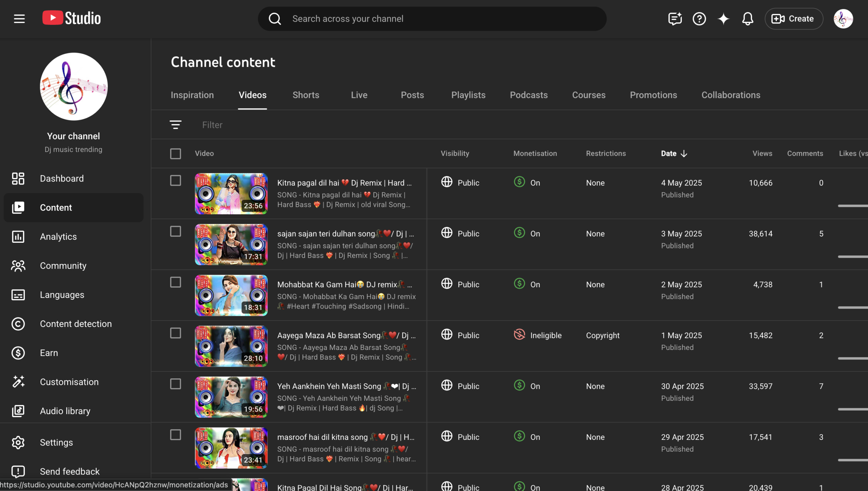Open Audio library in sidebar
868x491 pixels.
[65, 411]
